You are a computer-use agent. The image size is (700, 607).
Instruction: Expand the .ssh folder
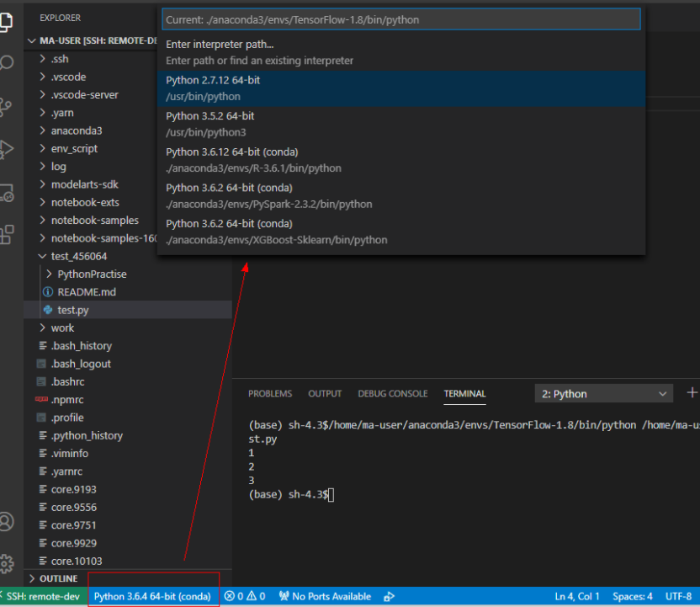[42, 59]
